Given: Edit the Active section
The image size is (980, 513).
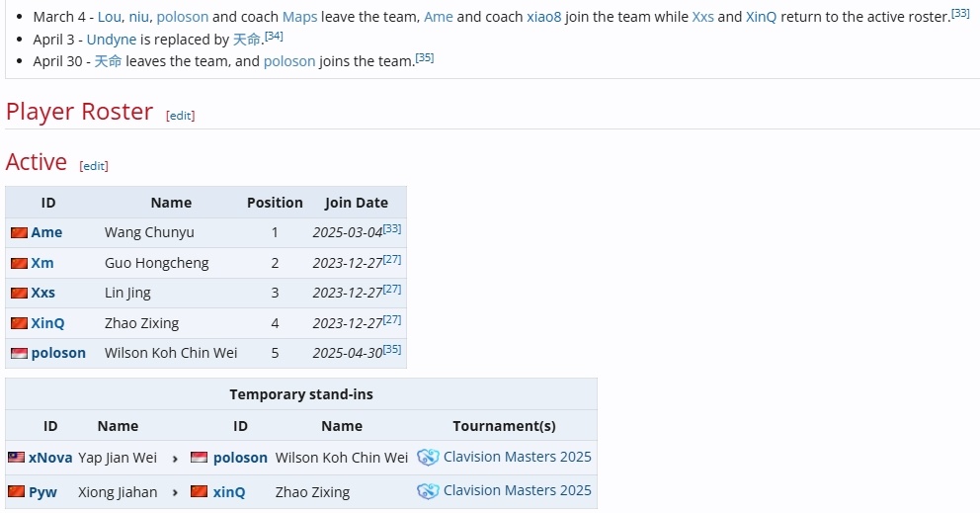Looking at the screenshot, I should point(94,166).
